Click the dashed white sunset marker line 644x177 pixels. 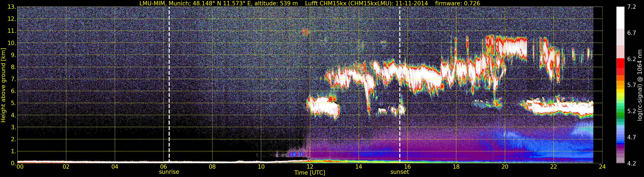click(x=400, y=85)
